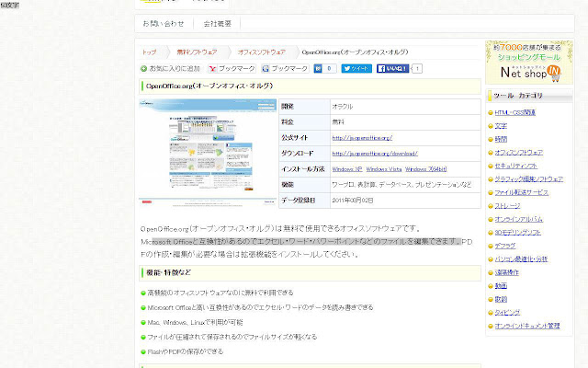
Task: Open Windows XP install instructions
Action: coord(347,169)
